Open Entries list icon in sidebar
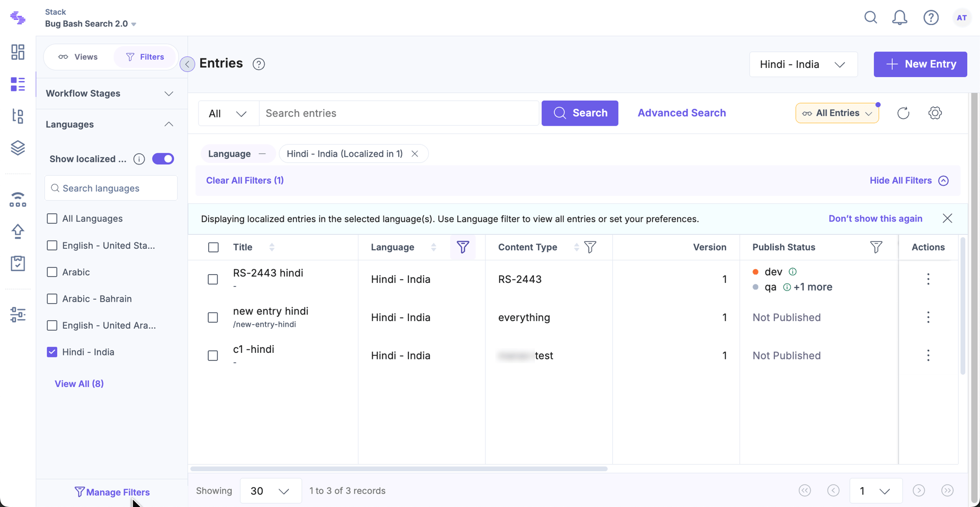Screen dimensions: 980x507 (18, 84)
